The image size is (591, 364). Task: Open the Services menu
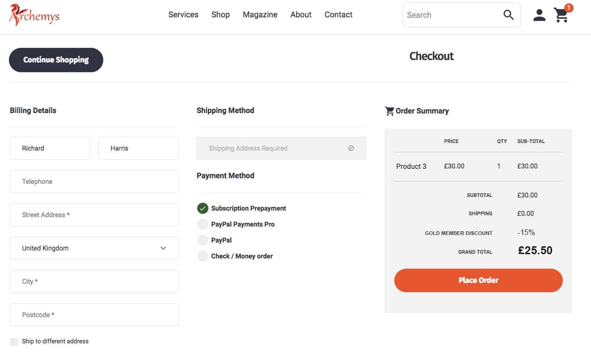183,15
